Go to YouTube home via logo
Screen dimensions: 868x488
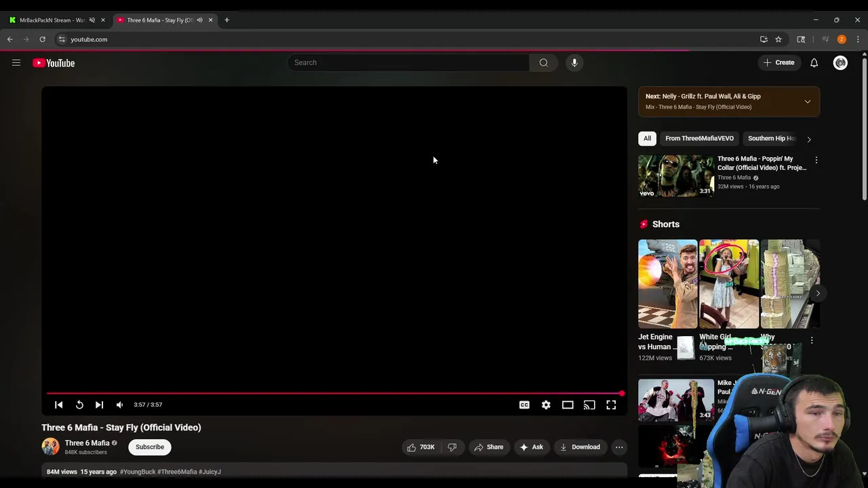click(54, 63)
